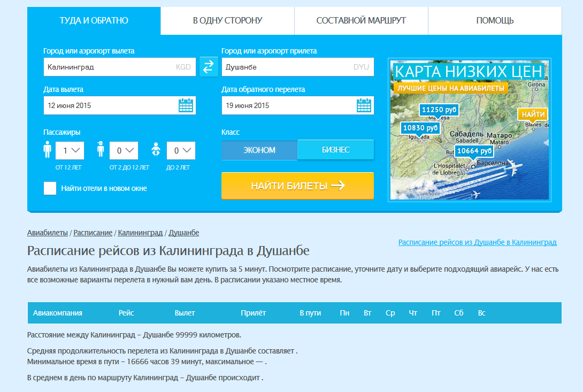Screen dimensions: 583x392
Task: Click Сб weekday column header
Action: (459, 313)
